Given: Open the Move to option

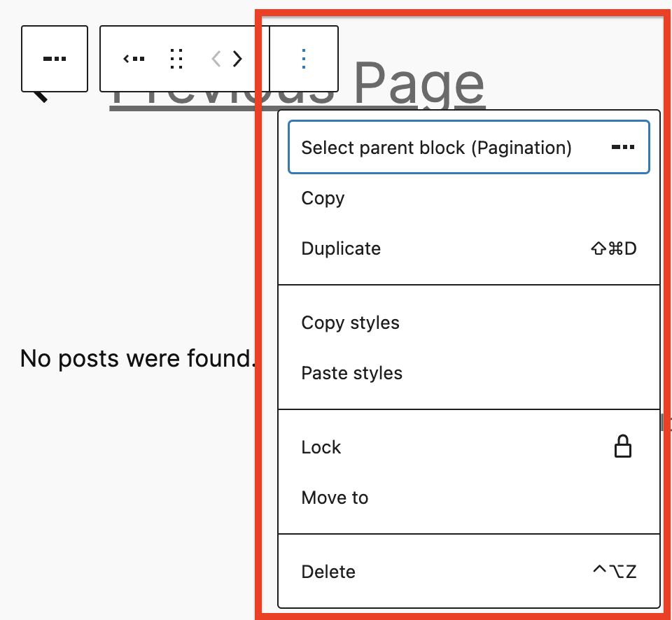Looking at the screenshot, I should (335, 498).
